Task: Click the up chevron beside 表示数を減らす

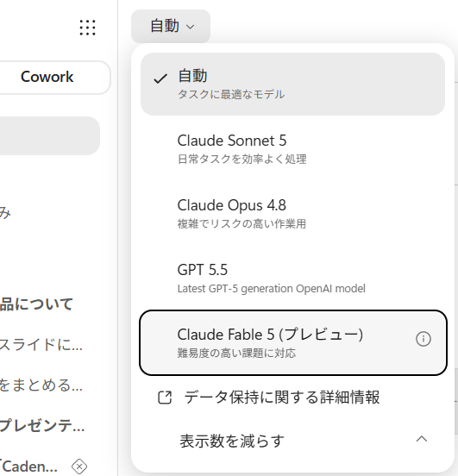Action: [422, 439]
